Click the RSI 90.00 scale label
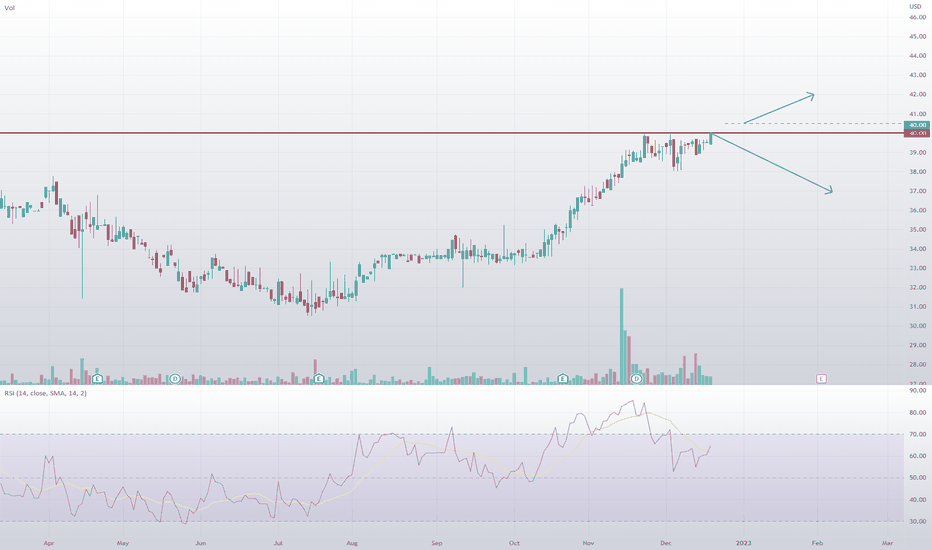The width and height of the screenshot is (932, 550). pos(917,391)
